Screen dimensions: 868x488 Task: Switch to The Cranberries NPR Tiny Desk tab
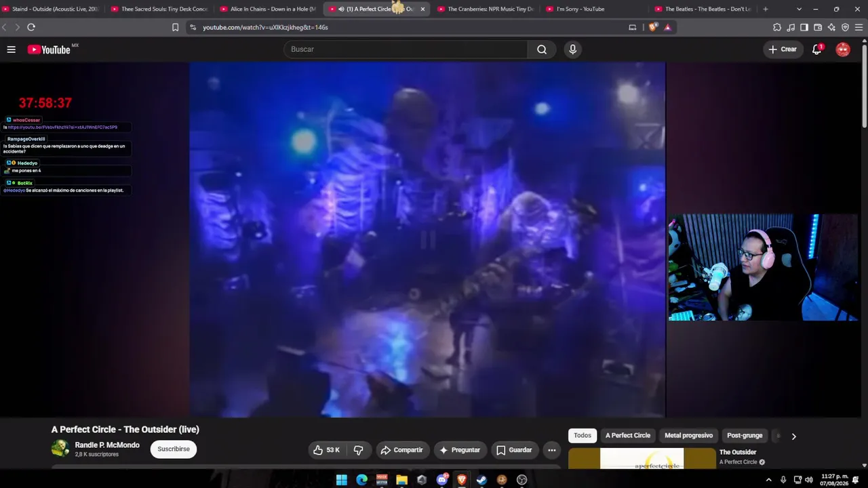[x=485, y=9]
